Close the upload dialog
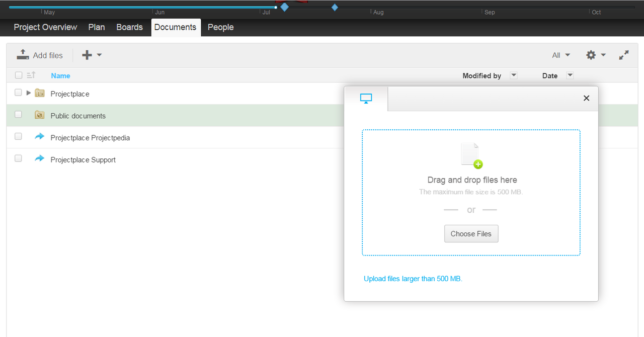644x337 pixels. [586, 98]
